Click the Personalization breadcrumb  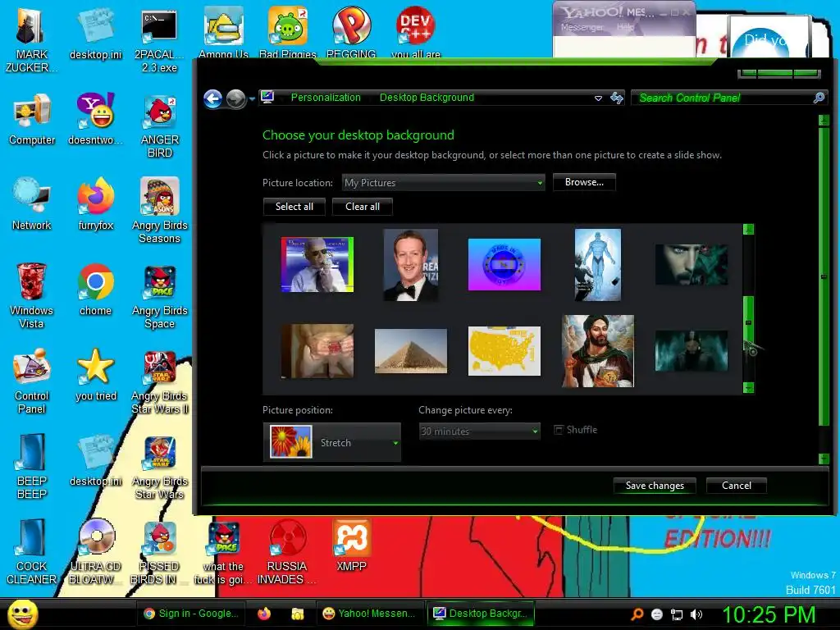326,98
